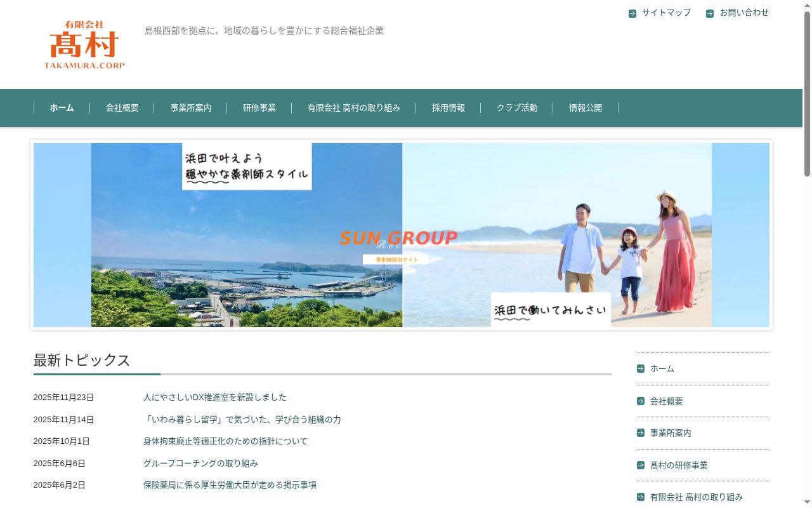Read topic 人にやさしいDX推進室を新設しました
This screenshot has width=812, height=508.
pyautogui.click(x=215, y=398)
